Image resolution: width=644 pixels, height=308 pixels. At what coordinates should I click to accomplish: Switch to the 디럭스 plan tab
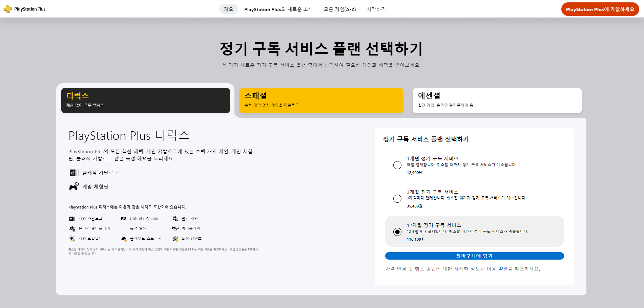pos(146,101)
